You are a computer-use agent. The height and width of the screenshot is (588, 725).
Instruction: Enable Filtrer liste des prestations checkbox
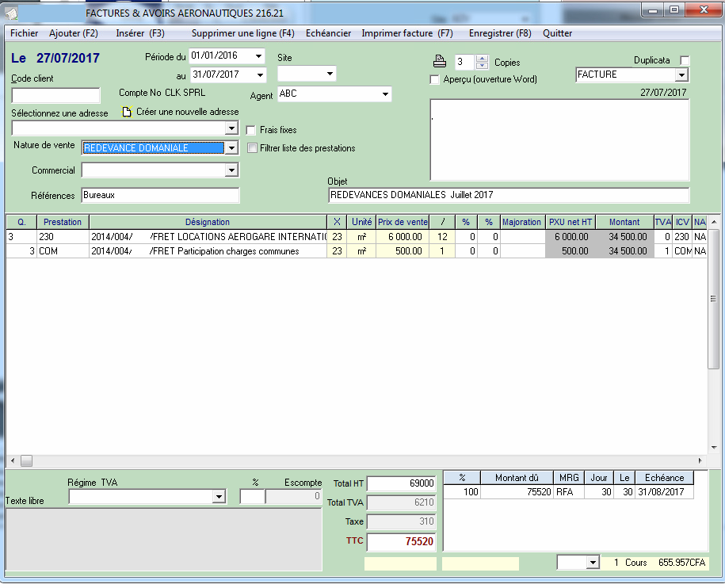(252, 148)
